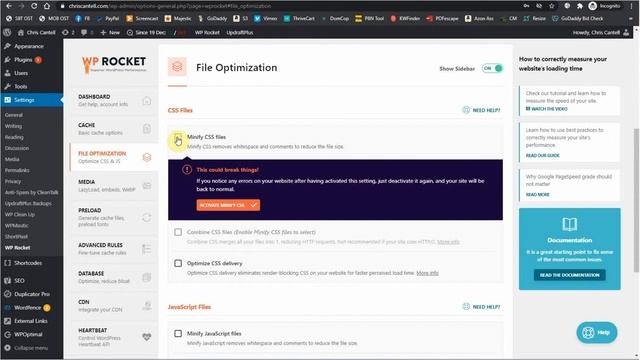Open Need Help for CSS Files

[x=481, y=110]
